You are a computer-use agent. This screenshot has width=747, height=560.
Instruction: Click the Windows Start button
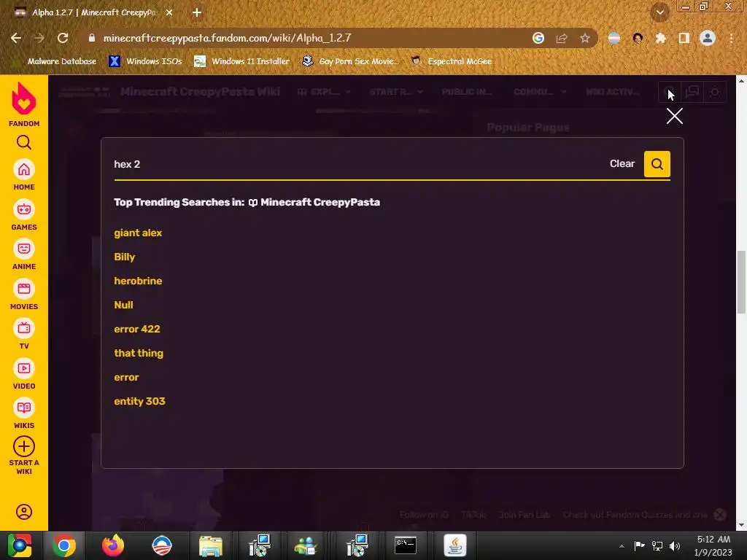[20, 545]
